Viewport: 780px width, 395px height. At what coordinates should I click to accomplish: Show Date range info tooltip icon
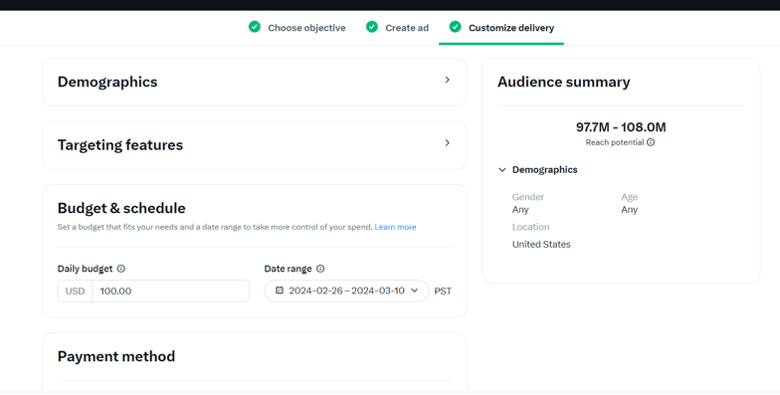(320, 269)
